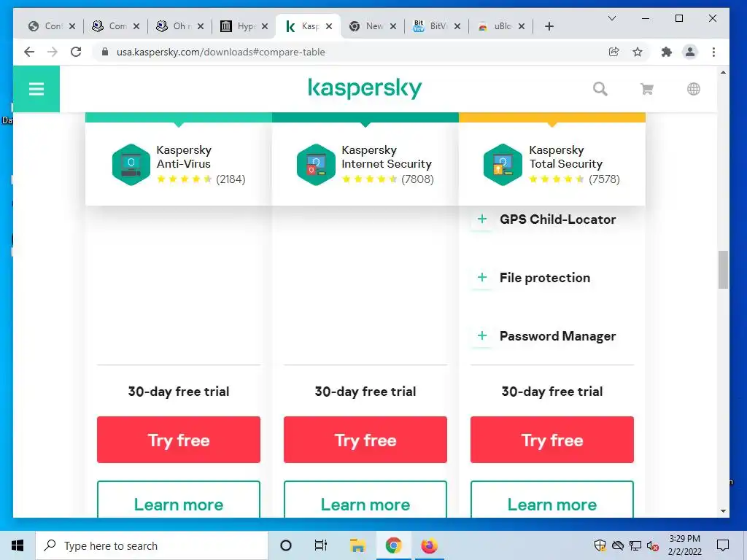
Task: Click Try free for Kaspersky Internet Security
Action: click(x=365, y=440)
